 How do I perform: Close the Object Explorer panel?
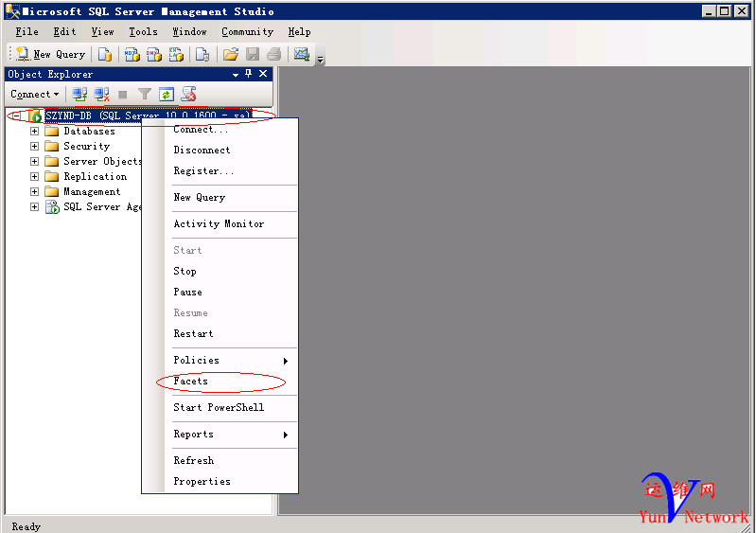click(x=263, y=74)
